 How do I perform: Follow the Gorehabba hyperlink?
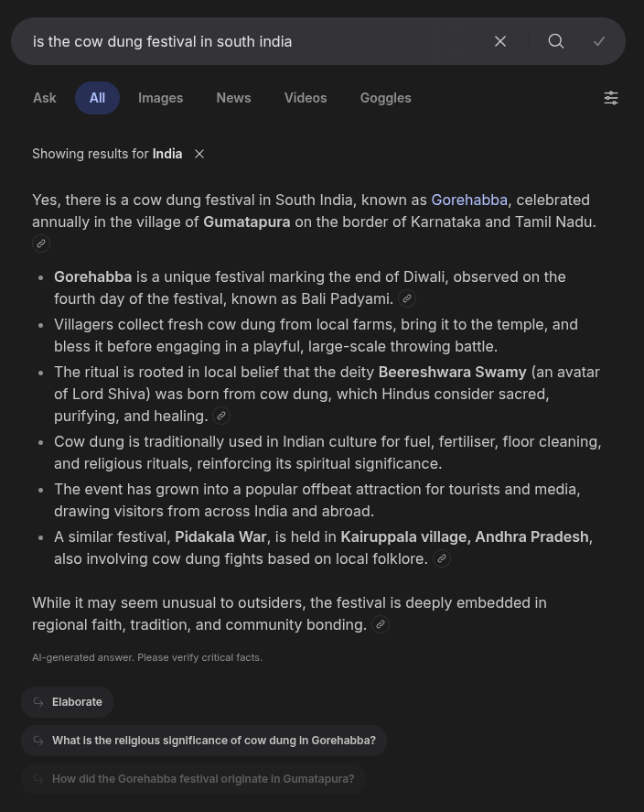pyautogui.click(x=469, y=200)
